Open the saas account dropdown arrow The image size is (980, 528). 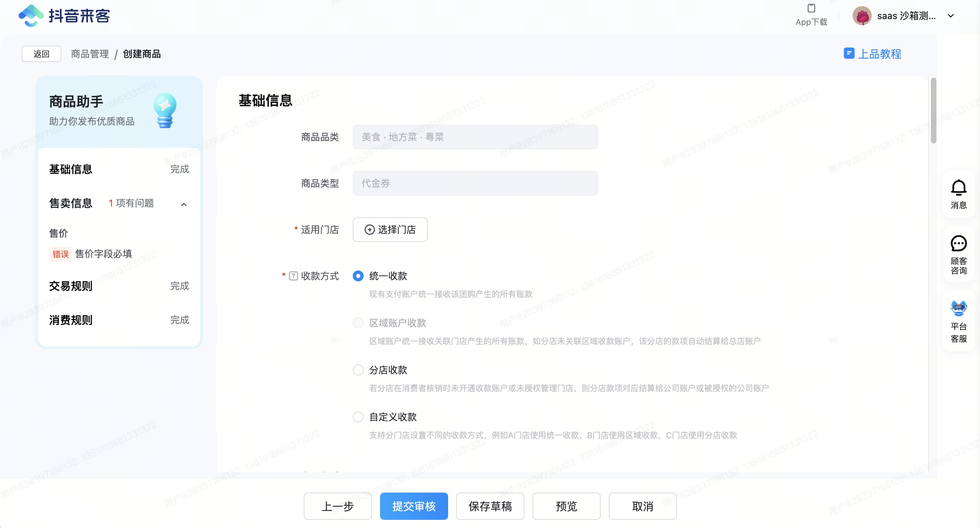[950, 16]
